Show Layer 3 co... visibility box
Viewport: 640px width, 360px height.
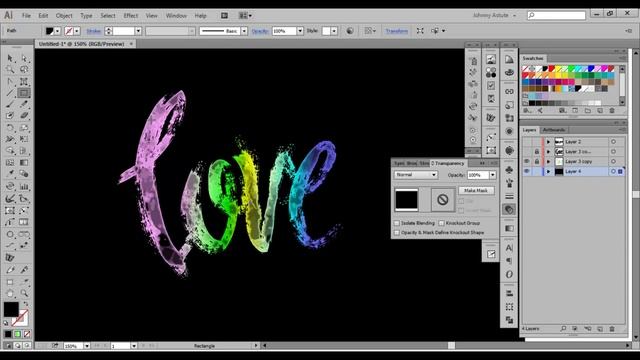click(527, 151)
